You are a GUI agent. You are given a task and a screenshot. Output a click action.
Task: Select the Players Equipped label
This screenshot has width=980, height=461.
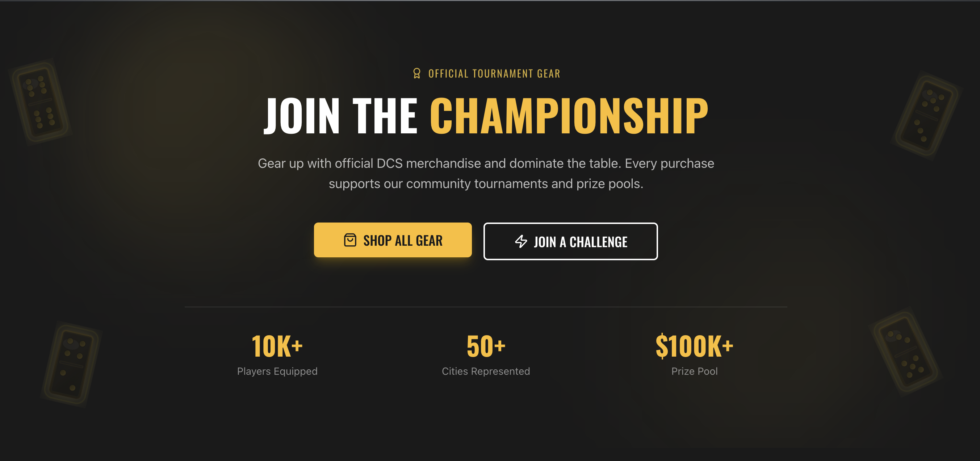point(277,371)
